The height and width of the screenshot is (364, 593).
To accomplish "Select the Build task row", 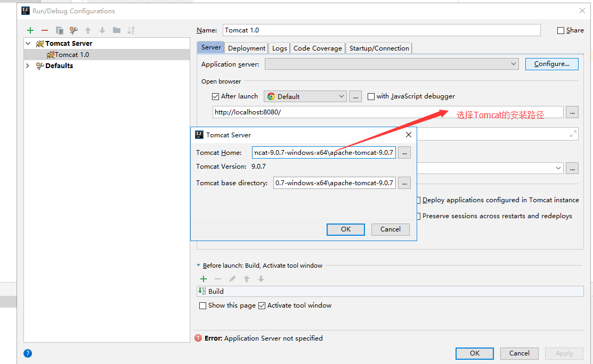I will pyautogui.click(x=390, y=291).
